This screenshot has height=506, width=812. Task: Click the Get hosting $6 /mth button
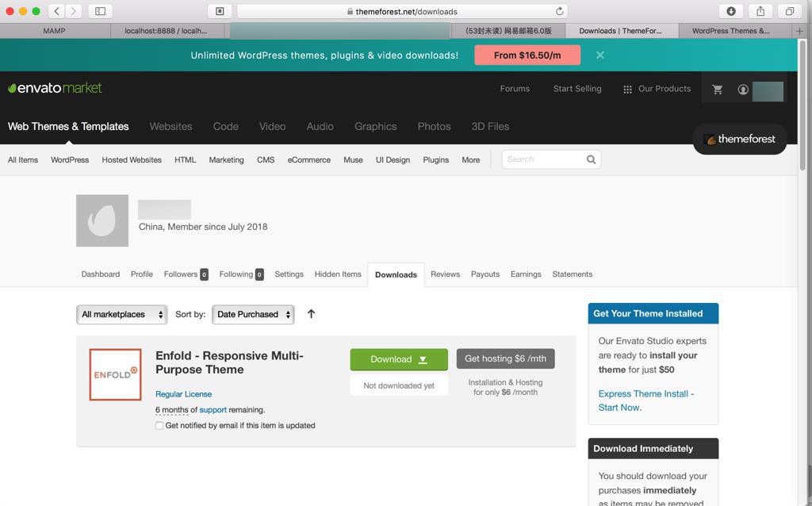(x=505, y=358)
